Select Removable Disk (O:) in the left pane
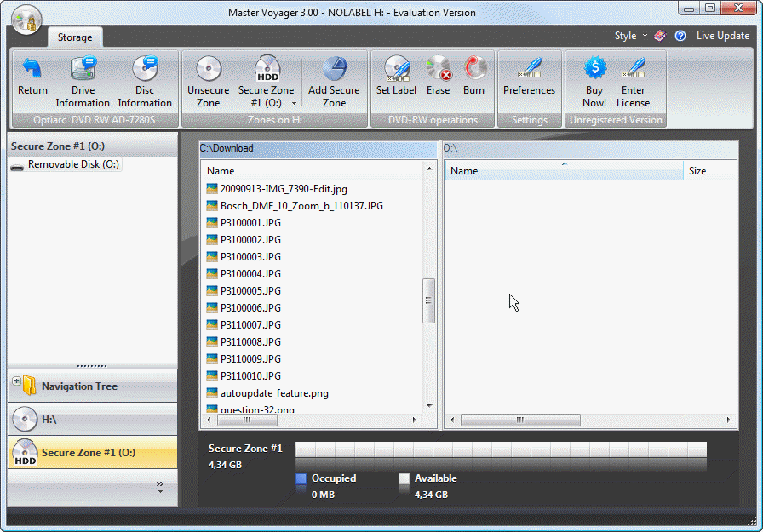This screenshot has width=763, height=532. (66, 164)
